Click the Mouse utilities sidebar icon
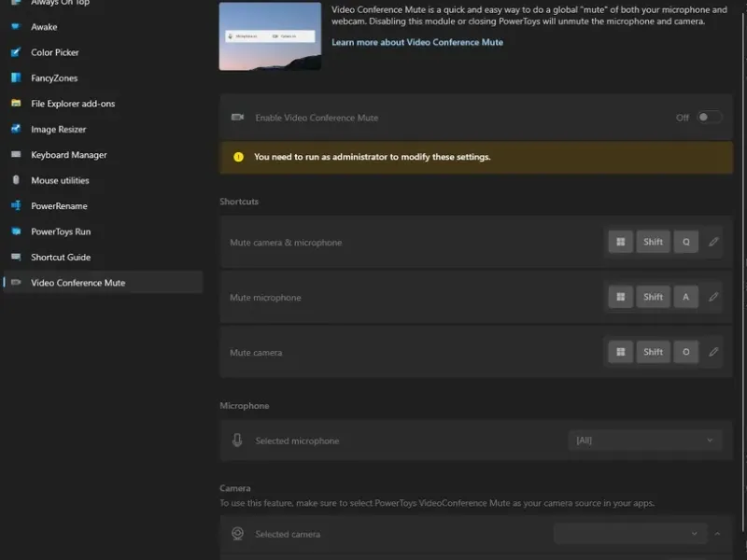Screen dimensions: 747x560 tap(16, 180)
